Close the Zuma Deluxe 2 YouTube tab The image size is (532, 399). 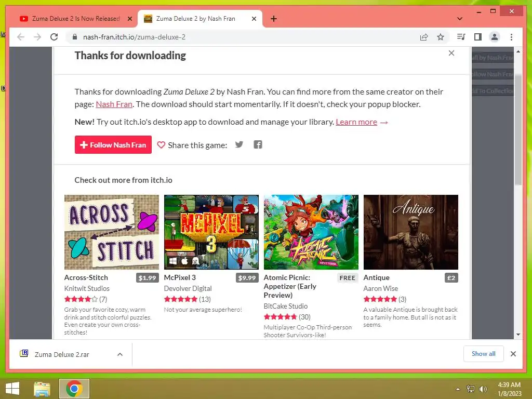(129, 19)
